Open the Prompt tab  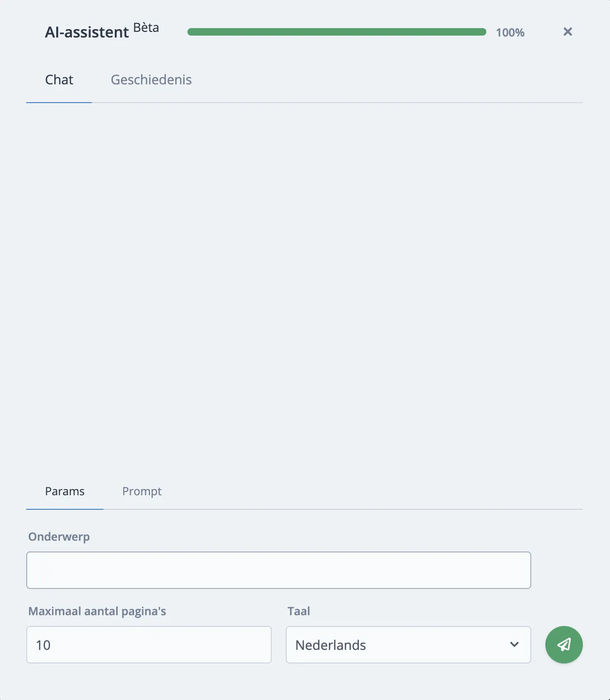coord(141,491)
